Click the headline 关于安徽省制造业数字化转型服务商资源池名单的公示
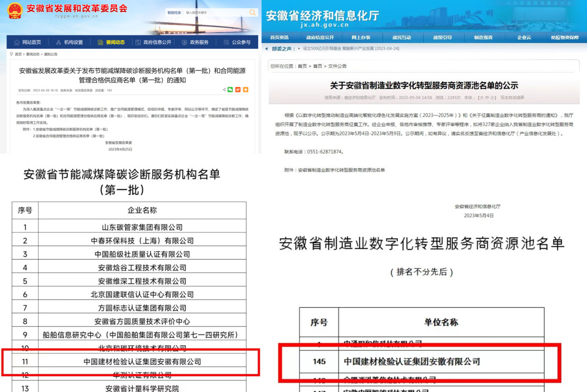Viewport: 587px width, 392px height. point(424,86)
